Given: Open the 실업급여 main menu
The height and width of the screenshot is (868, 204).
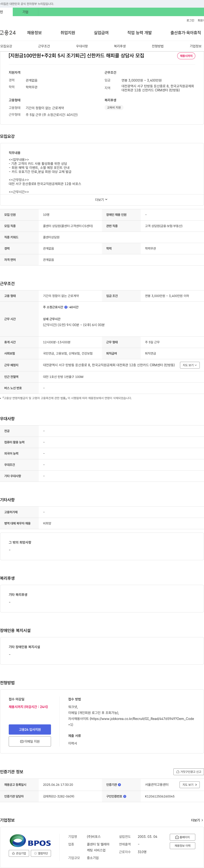Looking at the screenshot, I should [x=101, y=33].
